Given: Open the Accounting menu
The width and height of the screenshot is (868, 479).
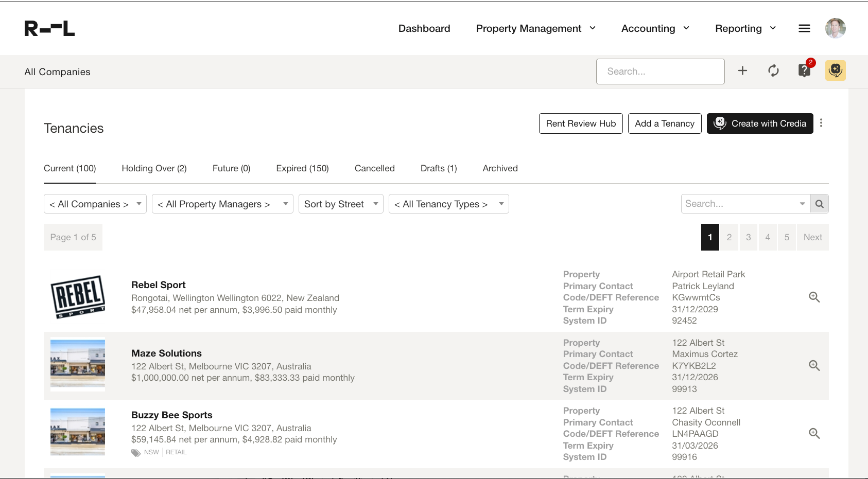Looking at the screenshot, I should [x=655, y=28].
